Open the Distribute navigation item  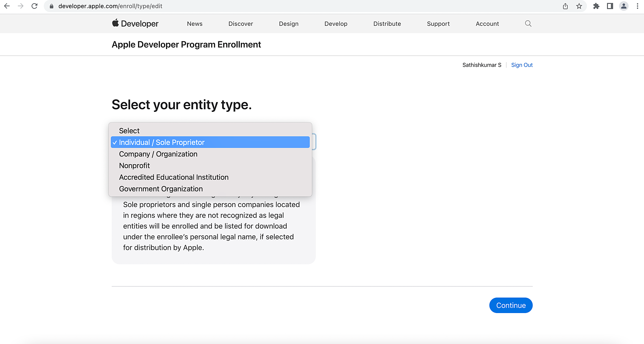click(x=387, y=24)
